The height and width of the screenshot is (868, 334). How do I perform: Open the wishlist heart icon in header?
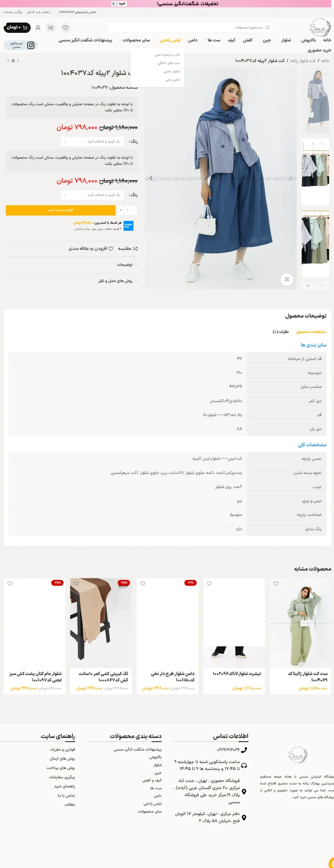point(65,28)
